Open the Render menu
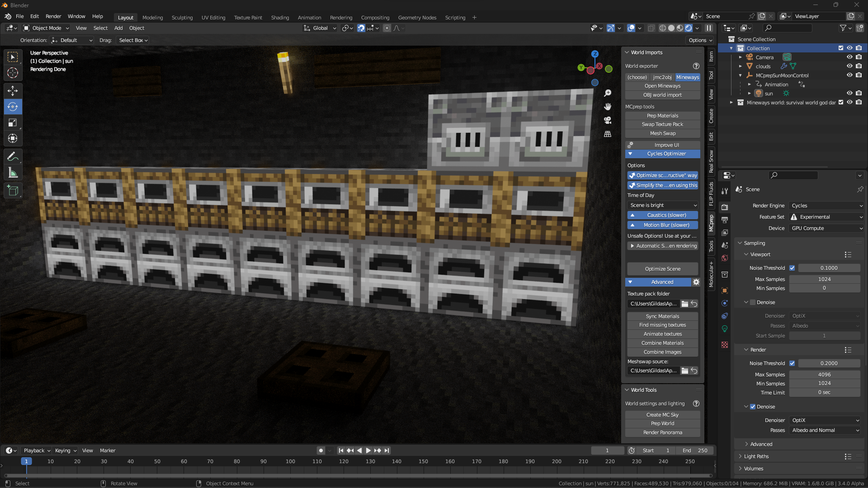This screenshot has height=488, width=868. point(53,16)
